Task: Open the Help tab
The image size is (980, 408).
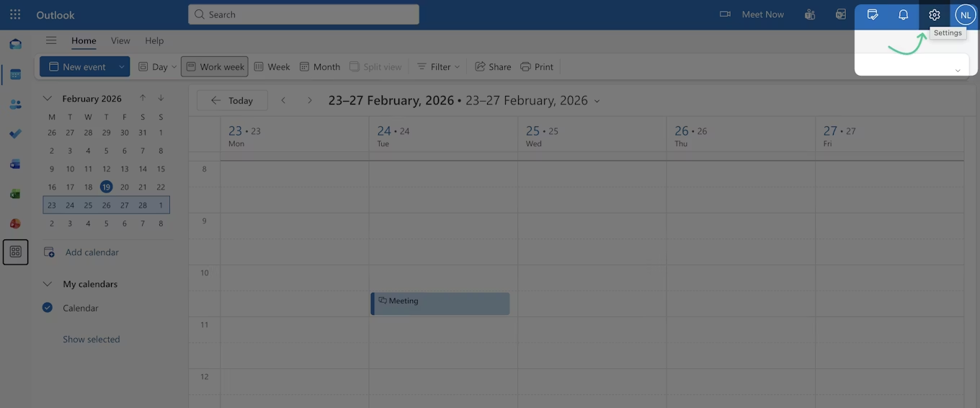Action: coord(154,40)
